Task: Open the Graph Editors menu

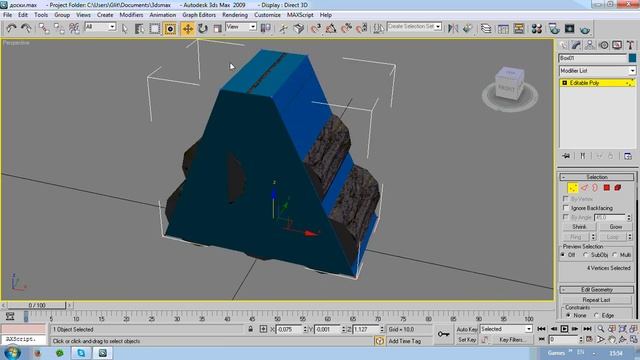Action: point(199,15)
